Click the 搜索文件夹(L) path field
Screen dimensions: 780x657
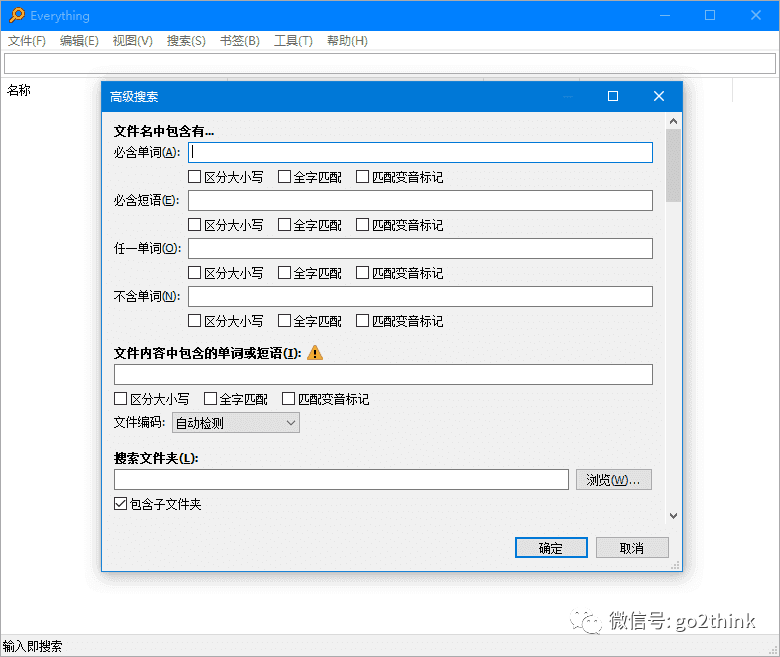click(x=341, y=479)
